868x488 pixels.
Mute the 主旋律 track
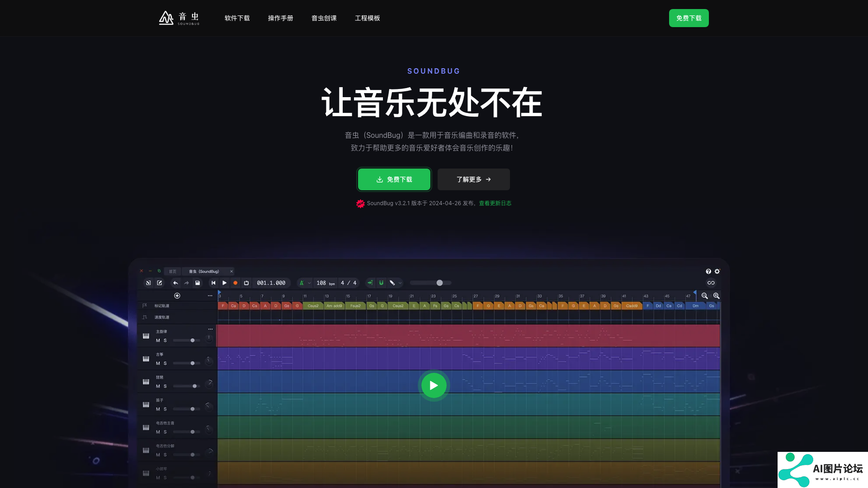click(x=158, y=340)
